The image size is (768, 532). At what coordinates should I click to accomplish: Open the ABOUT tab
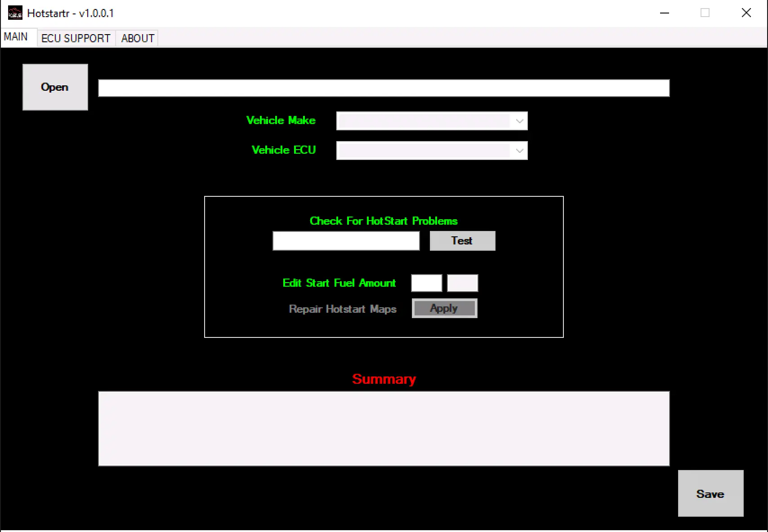137,38
